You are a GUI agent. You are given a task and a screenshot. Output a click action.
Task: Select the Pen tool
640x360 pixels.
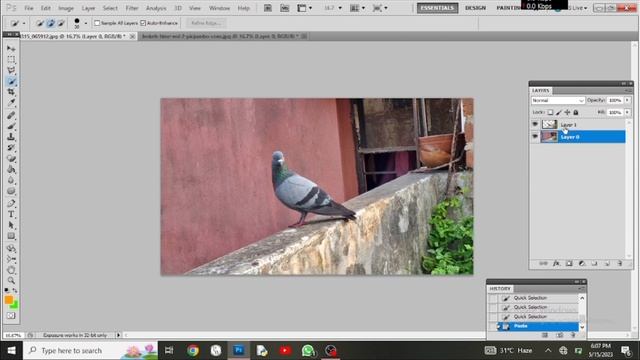11,203
